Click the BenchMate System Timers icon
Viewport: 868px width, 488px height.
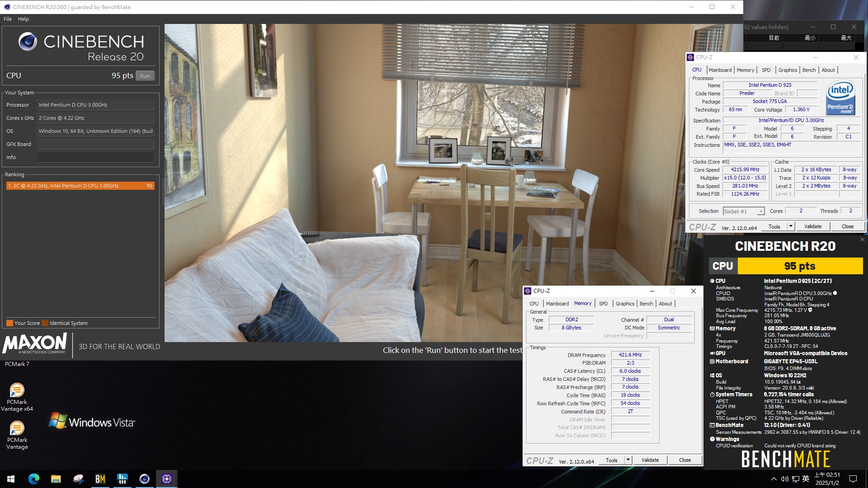tap(712, 394)
